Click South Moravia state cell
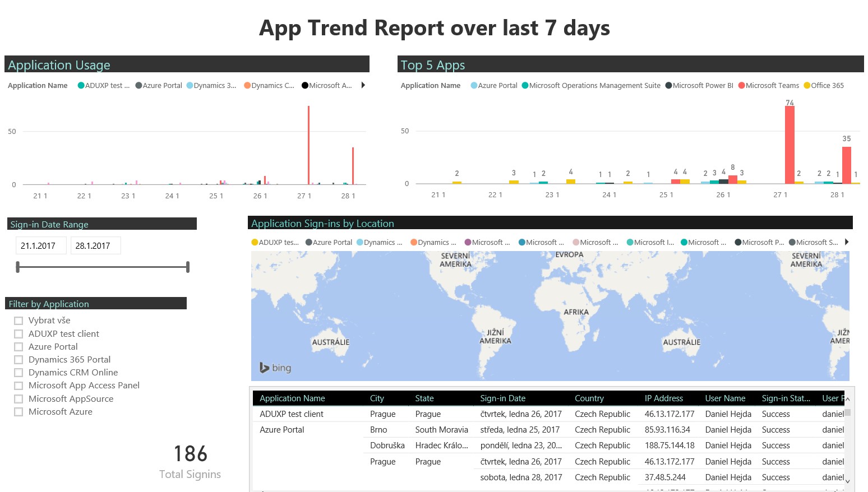Viewport: 868px width, 492px height. pyautogui.click(x=442, y=430)
